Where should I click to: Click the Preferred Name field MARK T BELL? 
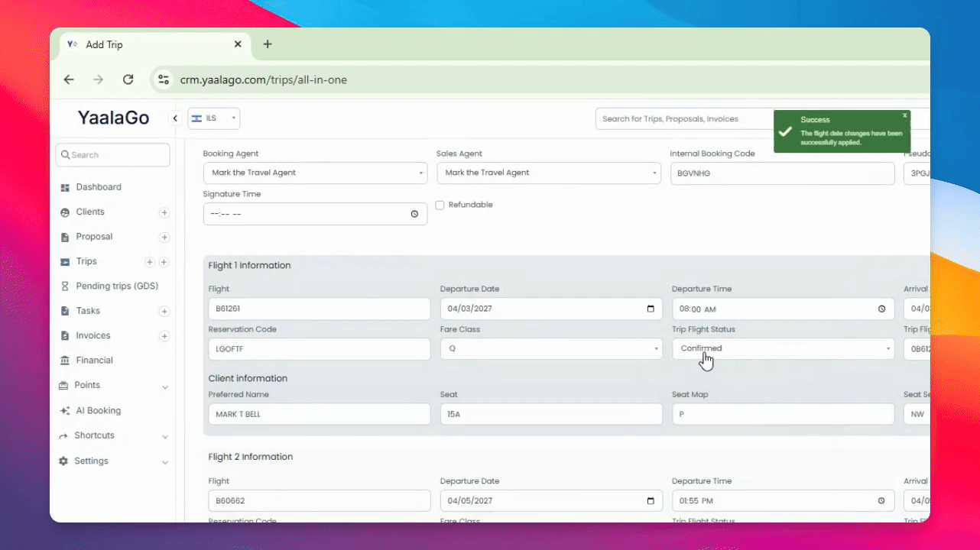pos(320,414)
